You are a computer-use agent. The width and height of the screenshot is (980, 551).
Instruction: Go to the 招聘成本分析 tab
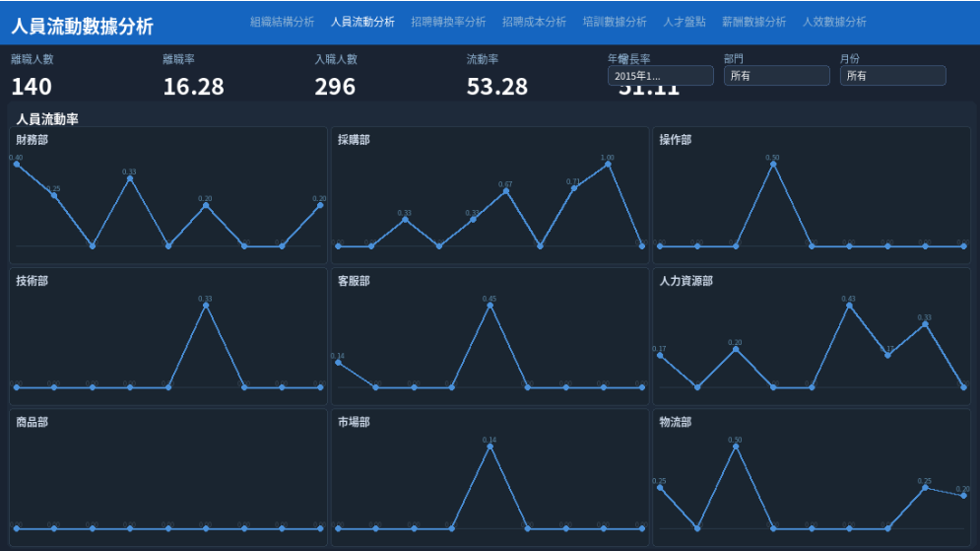(x=534, y=22)
